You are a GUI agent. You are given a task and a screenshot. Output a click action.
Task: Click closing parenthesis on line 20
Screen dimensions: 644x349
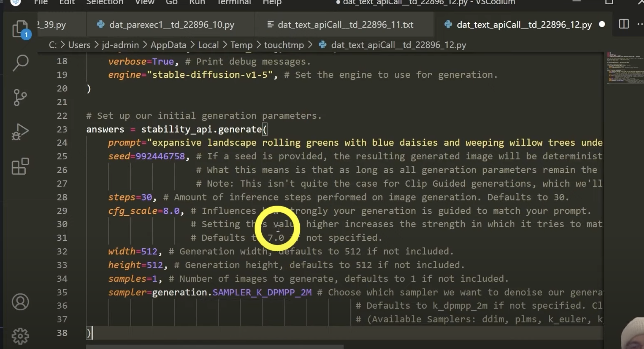coord(89,89)
